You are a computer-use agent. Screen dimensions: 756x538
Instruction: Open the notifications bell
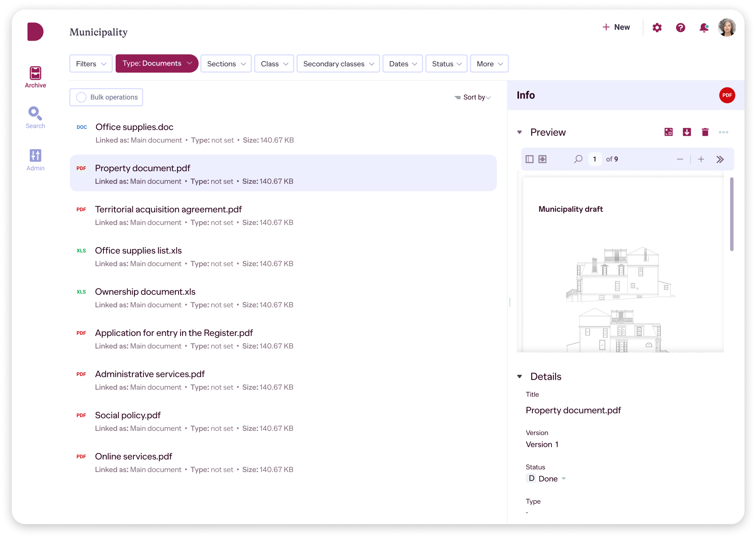coord(704,27)
